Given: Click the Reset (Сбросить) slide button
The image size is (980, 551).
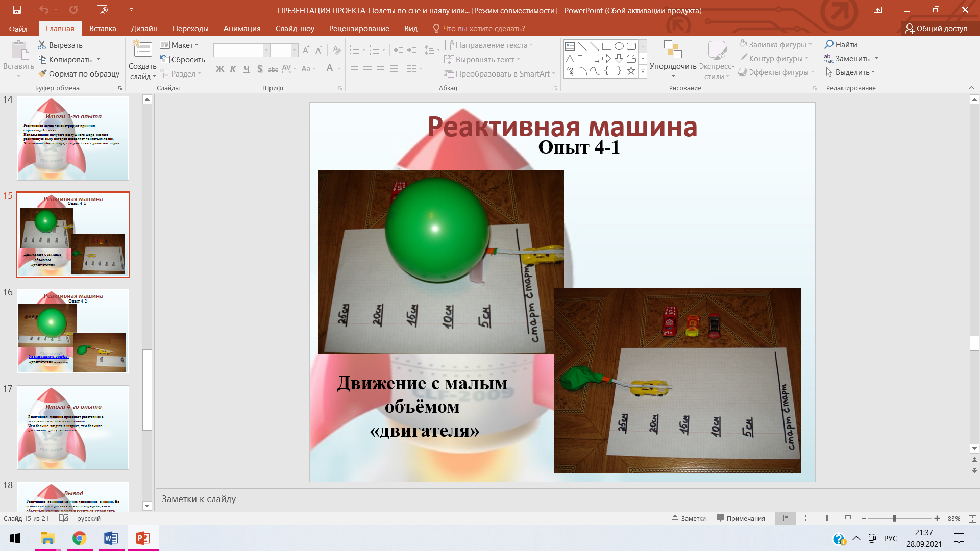Looking at the screenshot, I should coord(182,60).
